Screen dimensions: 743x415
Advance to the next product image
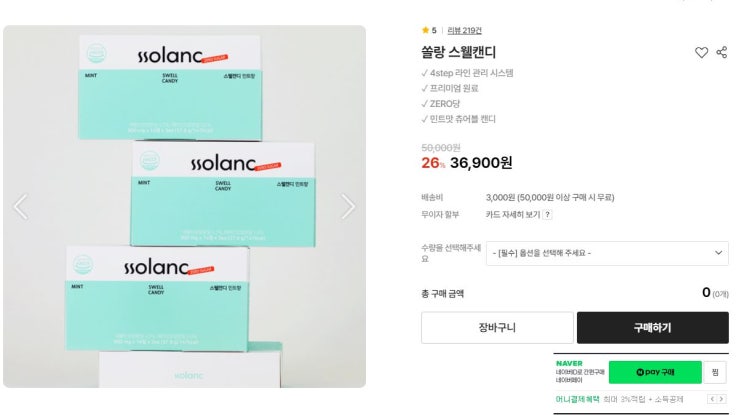[348, 207]
